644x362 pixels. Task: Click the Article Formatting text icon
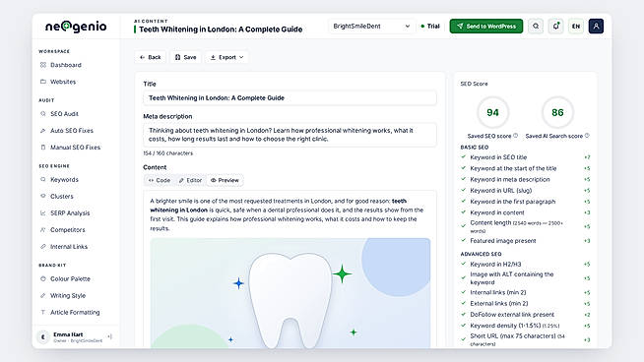43,313
